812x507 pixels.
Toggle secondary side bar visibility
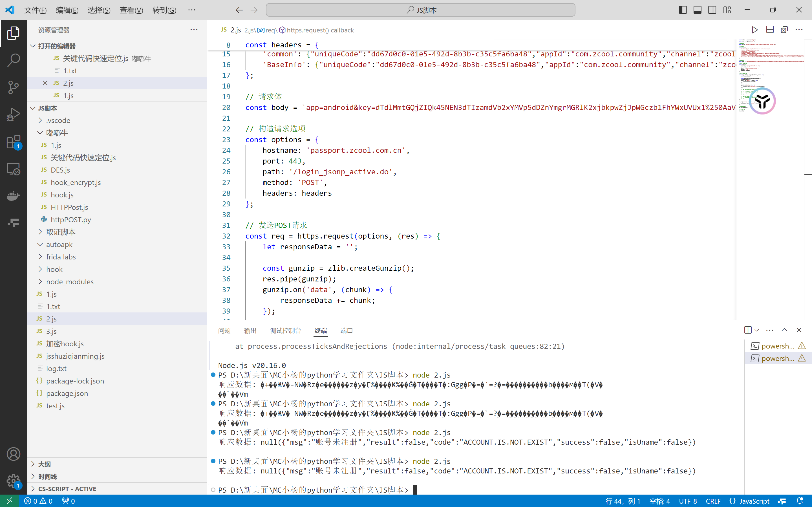pyautogui.click(x=712, y=10)
